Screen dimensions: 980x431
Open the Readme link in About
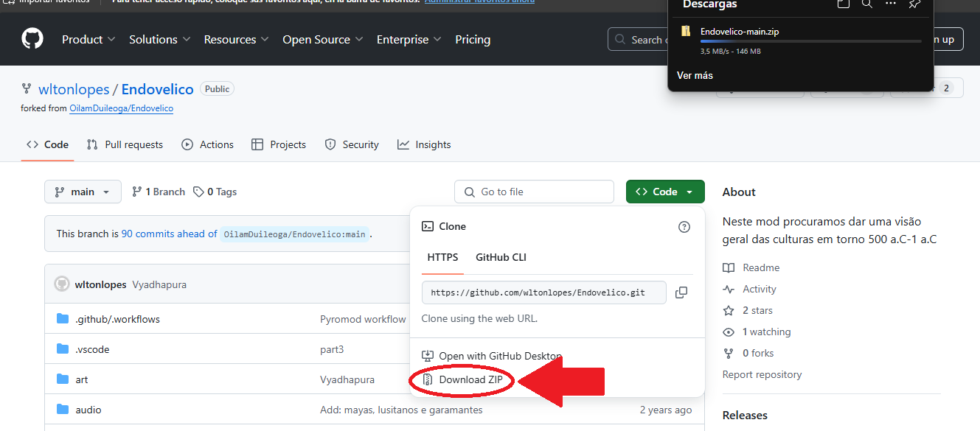click(751, 267)
